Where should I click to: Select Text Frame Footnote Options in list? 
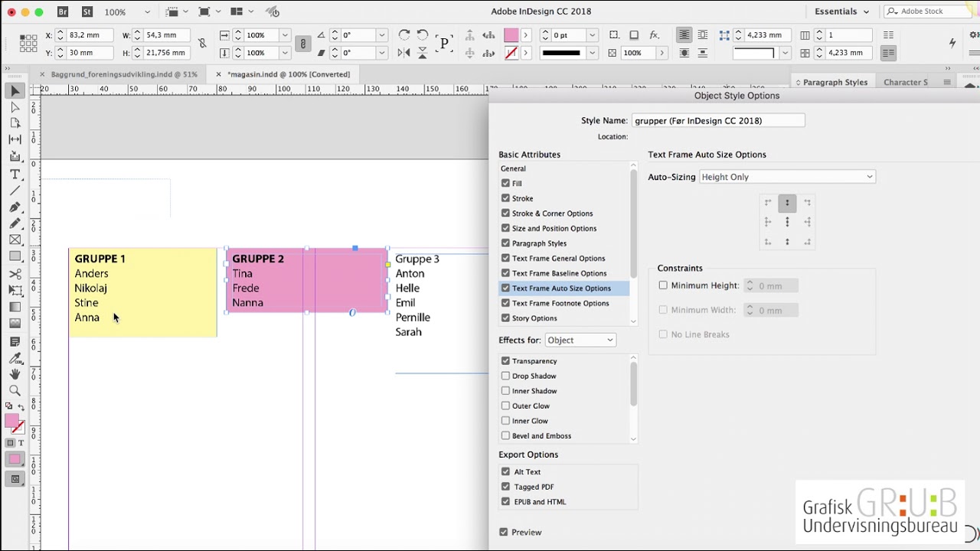(560, 303)
